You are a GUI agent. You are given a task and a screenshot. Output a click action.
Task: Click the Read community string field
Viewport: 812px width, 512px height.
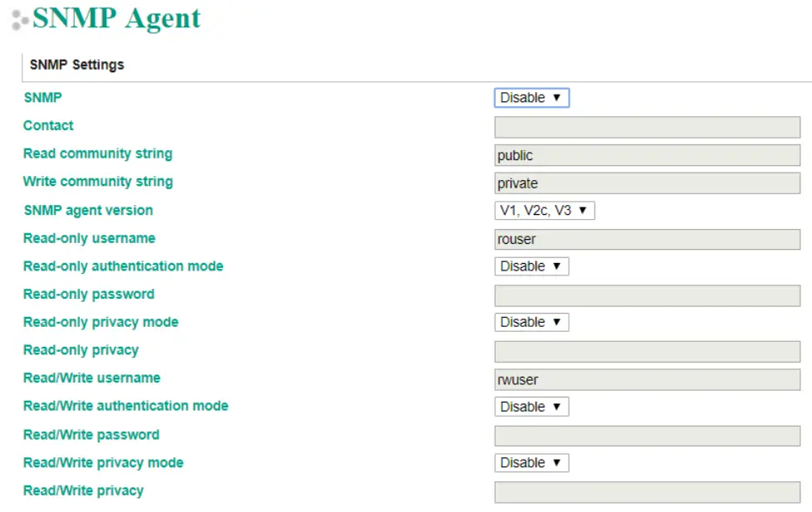click(x=647, y=155)
